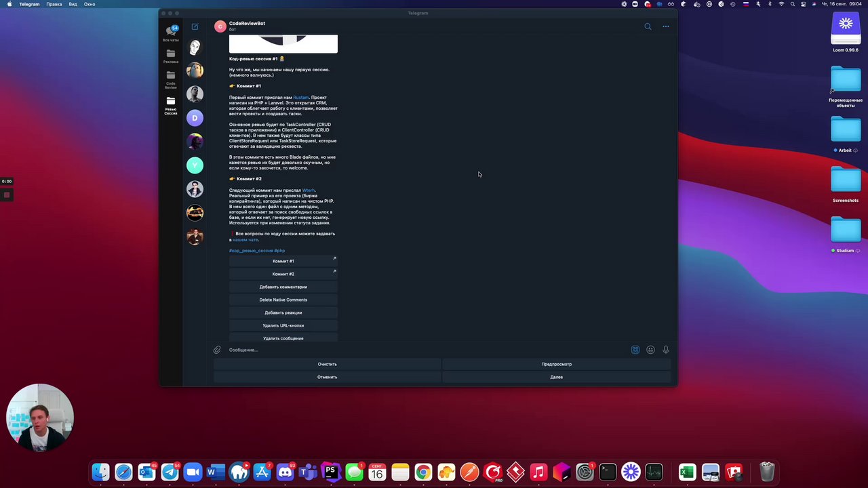Click the 'Коммит #1' URL button
The image size is (868, 488).
pos(283,261)
